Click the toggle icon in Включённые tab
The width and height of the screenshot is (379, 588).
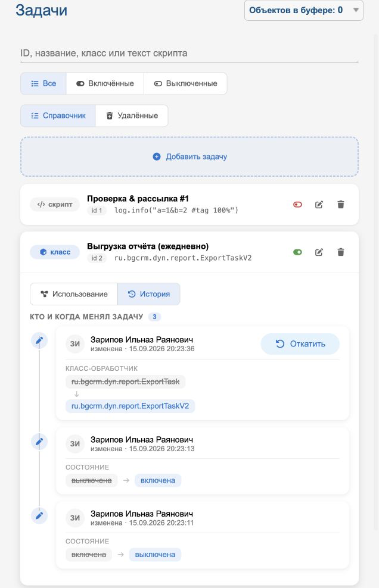[x=80, y=83]
